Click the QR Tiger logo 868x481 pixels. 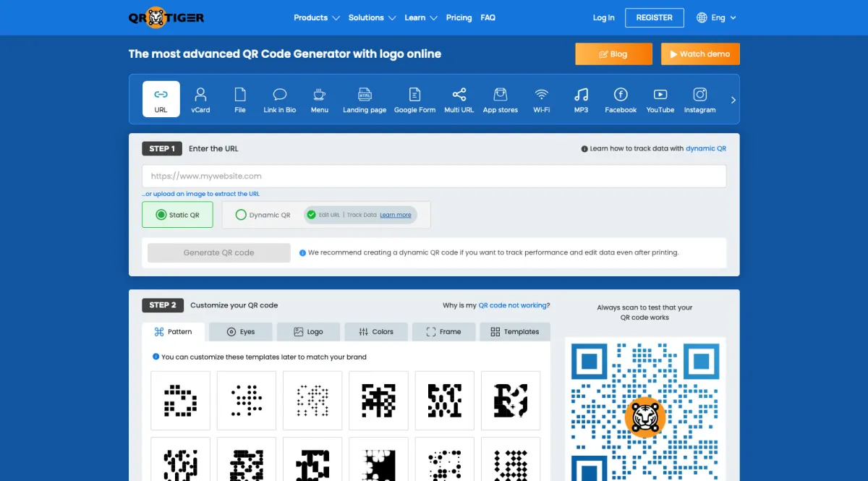point(166,17)
